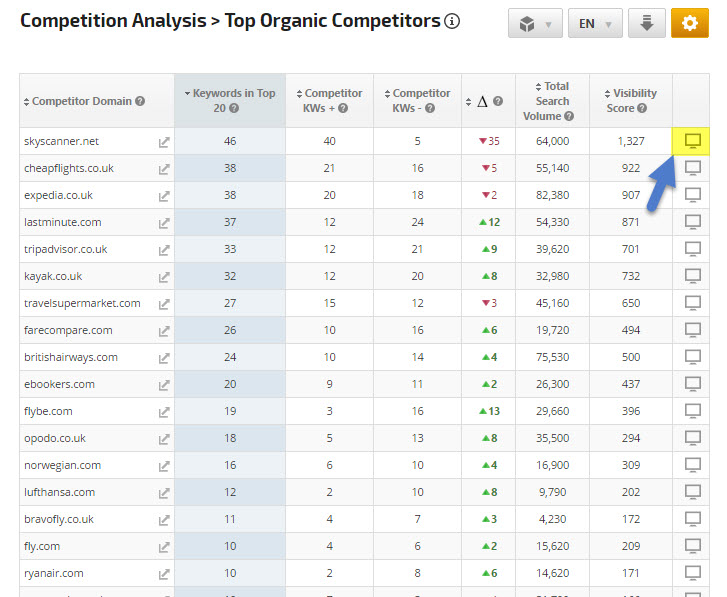This screenshot has height=597, width=727.
Task: Click cheapflights.co.uk domain name
Action: [69, 168]
